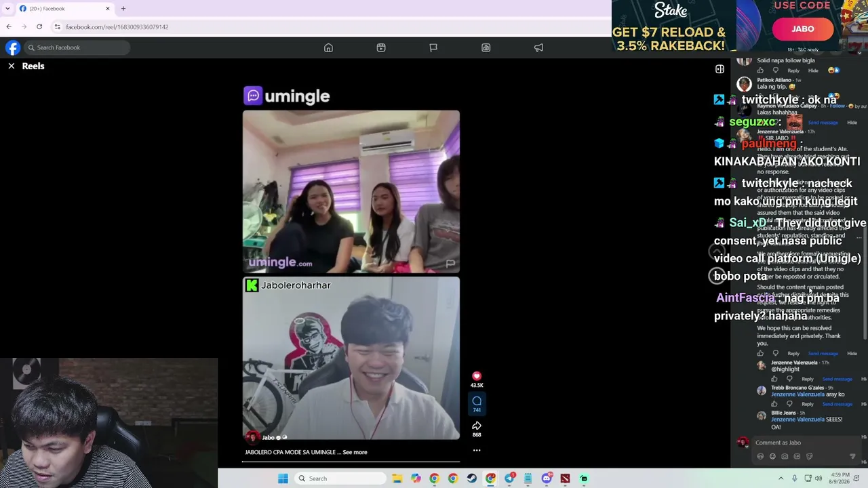
Task: Like the @highlight comment
Action: click(x=774, y=379)
